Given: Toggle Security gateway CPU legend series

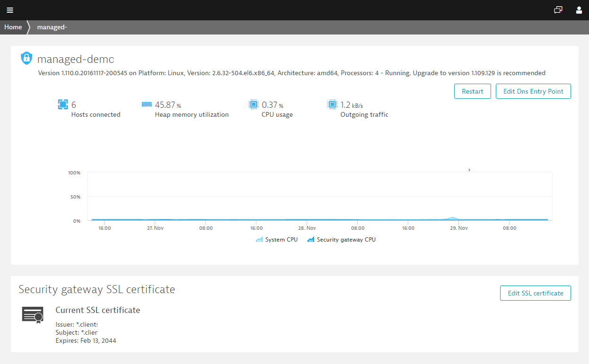Looking at the screenshot, I should pyautogui.click(x=341, y=240).
